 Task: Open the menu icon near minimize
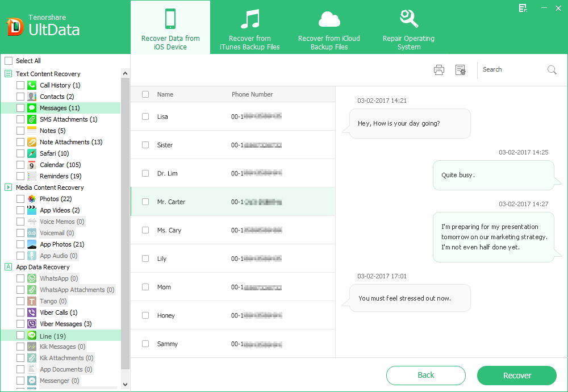[523, 9]
